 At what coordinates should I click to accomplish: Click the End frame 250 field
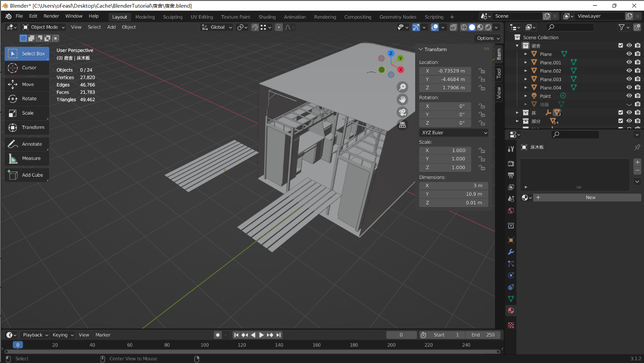[483, 335]
